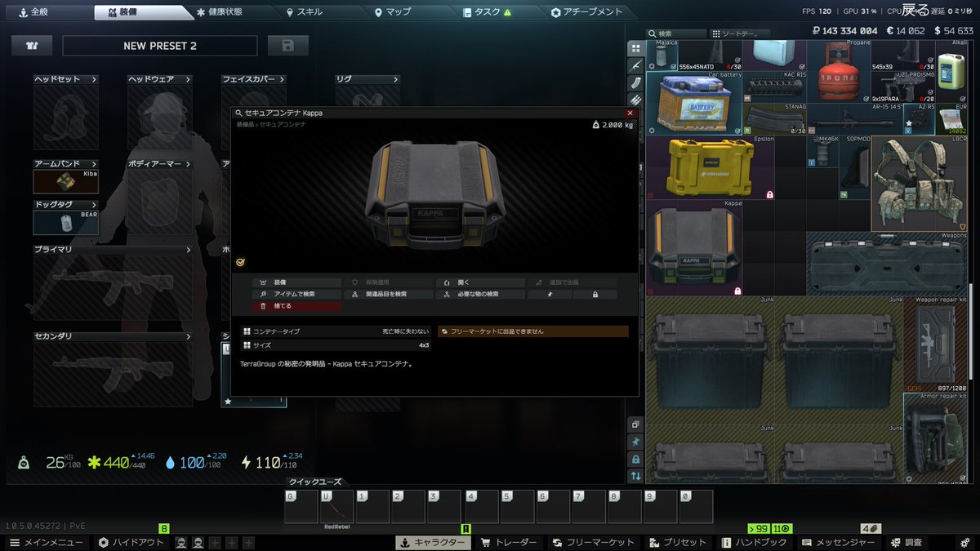Click アイテムで検索 search by item
This screenshot has height=551, width=980.
click(x=296, y=294)
